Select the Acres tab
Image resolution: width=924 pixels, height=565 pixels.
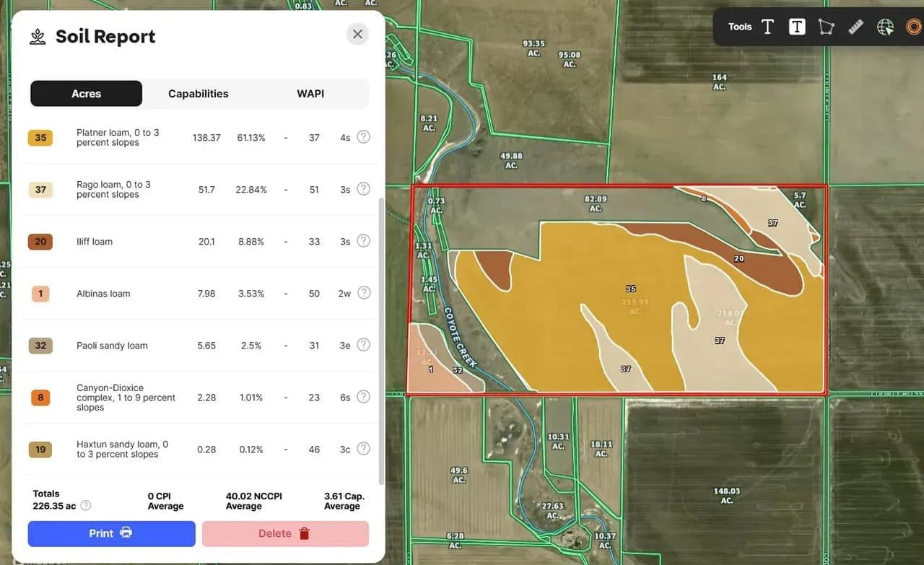(x=86, y=94)
